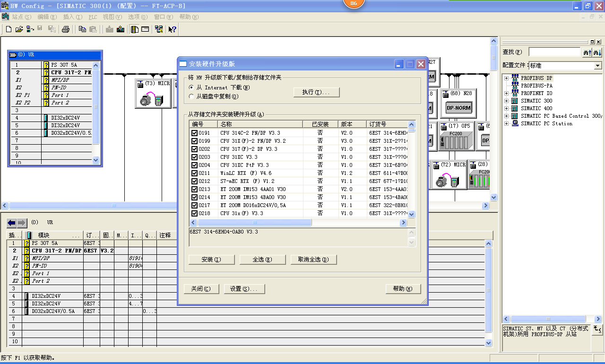
Task: Click the greyed Save disk toolbar icon
Action: [40, 29]
